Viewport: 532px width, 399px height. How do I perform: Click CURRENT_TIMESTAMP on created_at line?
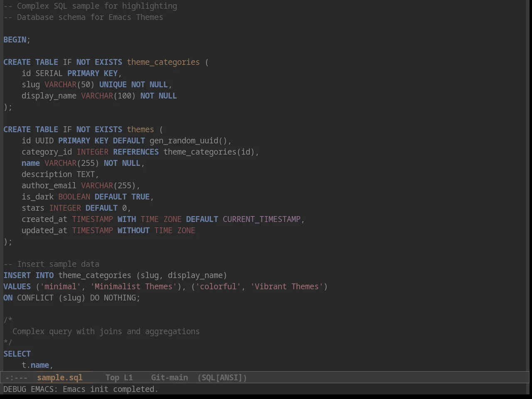[261, 219]
